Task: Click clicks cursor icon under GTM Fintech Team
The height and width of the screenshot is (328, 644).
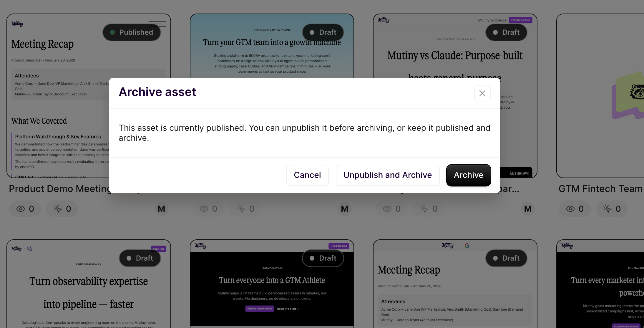Action: 607,209
